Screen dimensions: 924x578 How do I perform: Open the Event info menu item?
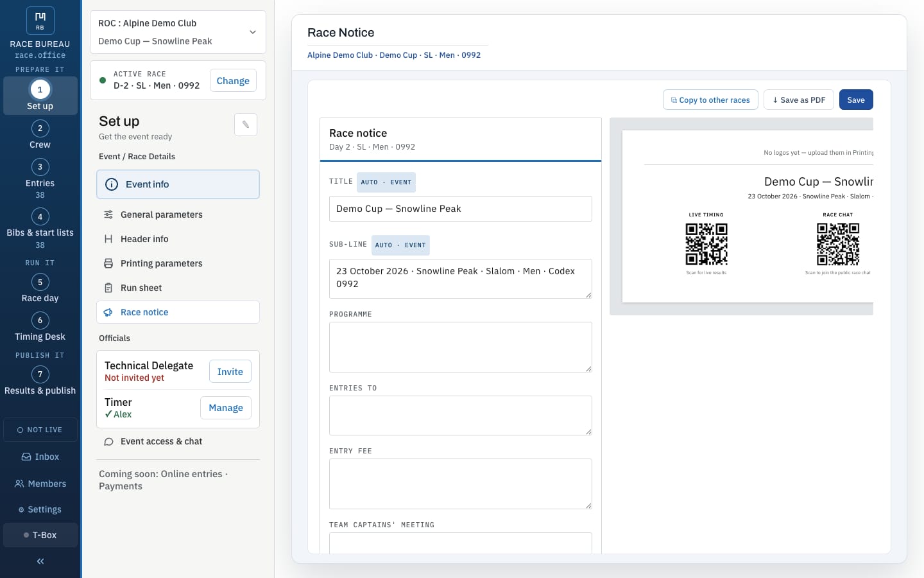click(x=178, y=184)
